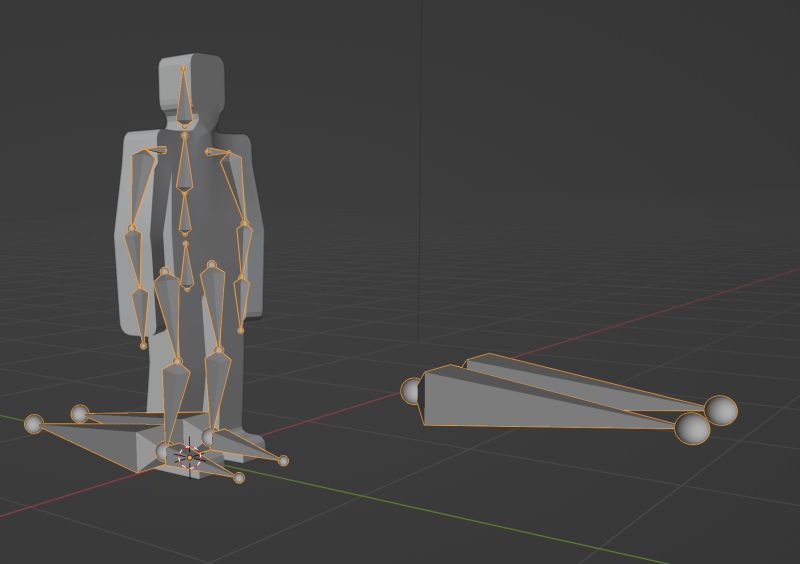Click the tip sphere of the front large floor bone
This screenshot has height=564, width=800.
(x=692, y=429)
